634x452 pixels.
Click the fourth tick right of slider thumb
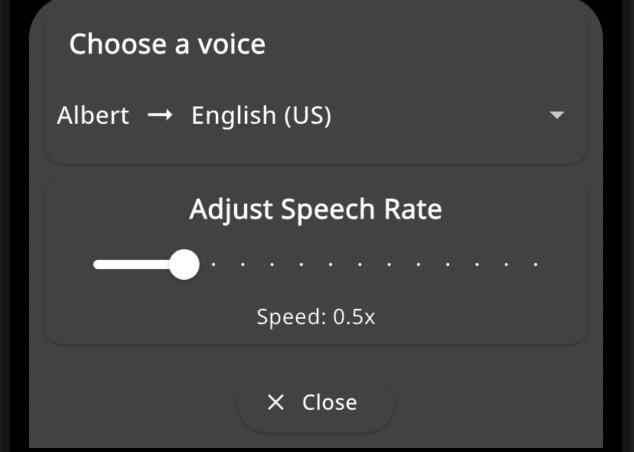pos(302,265)
